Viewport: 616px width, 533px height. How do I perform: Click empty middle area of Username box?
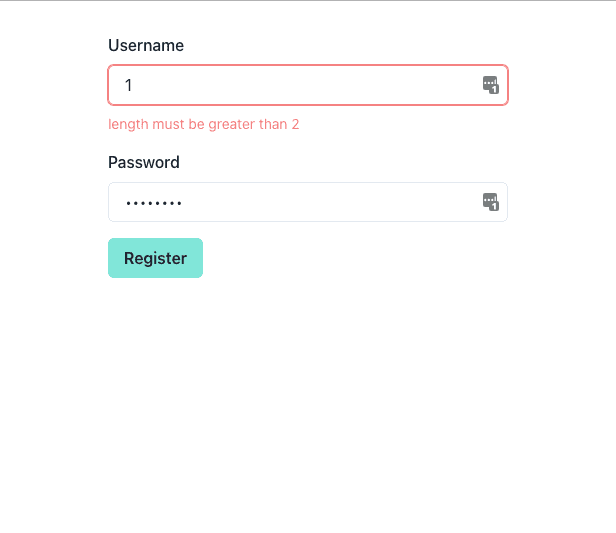point(320,85)
